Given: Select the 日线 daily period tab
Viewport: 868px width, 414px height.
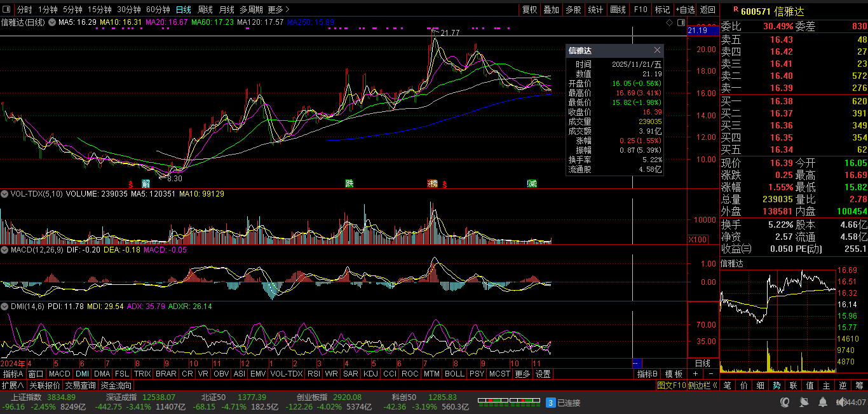Looking at the screenshot, I should pos(183,10).
